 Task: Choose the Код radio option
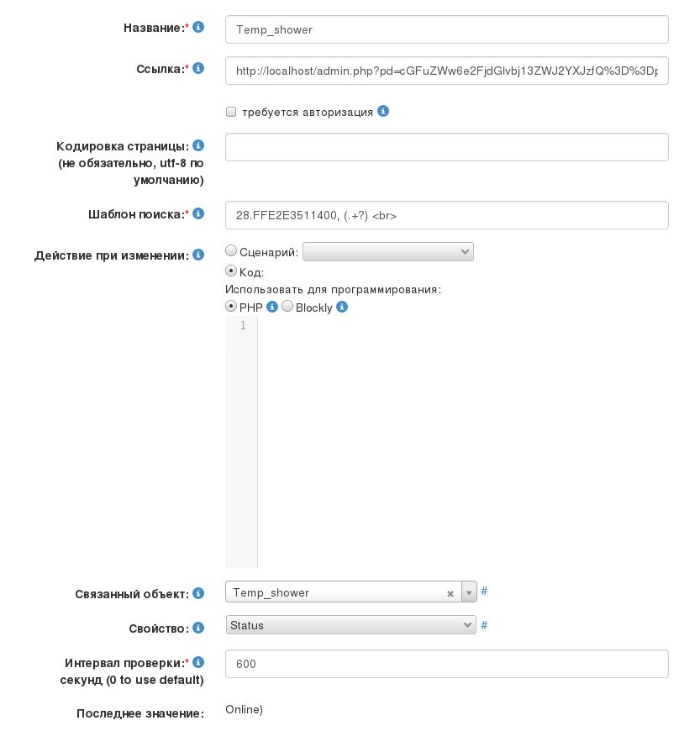click(231, 271)
